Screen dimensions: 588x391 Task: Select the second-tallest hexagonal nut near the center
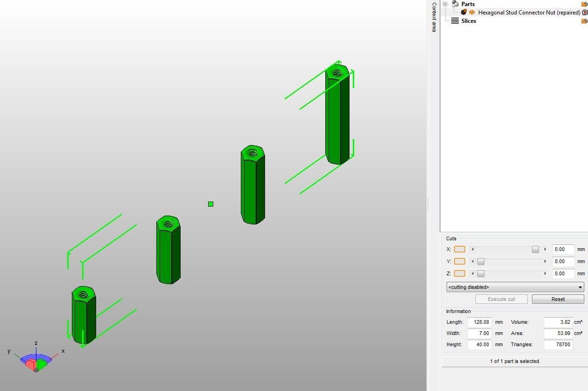[253, 185]
